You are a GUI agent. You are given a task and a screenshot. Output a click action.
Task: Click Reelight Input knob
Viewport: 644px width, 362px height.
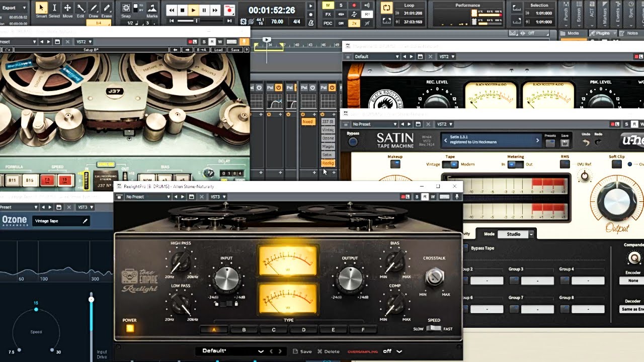click(x=227, y=280)
